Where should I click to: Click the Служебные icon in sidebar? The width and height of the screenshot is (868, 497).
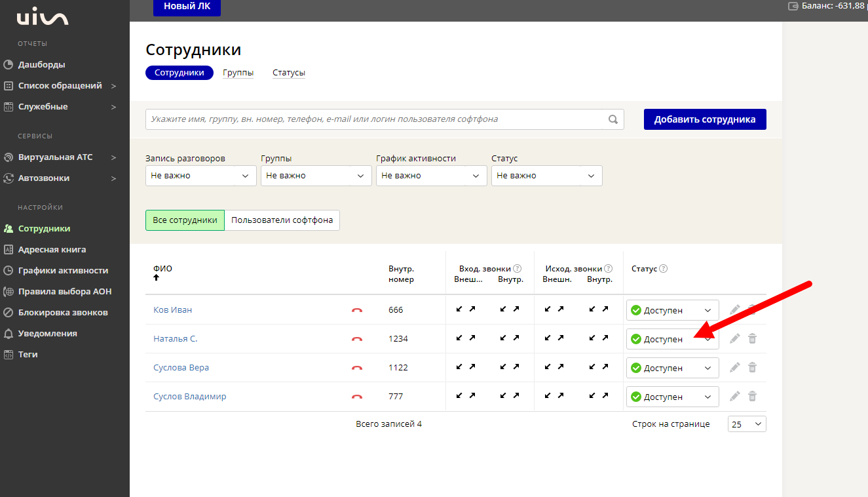click(x=9, y=107)
